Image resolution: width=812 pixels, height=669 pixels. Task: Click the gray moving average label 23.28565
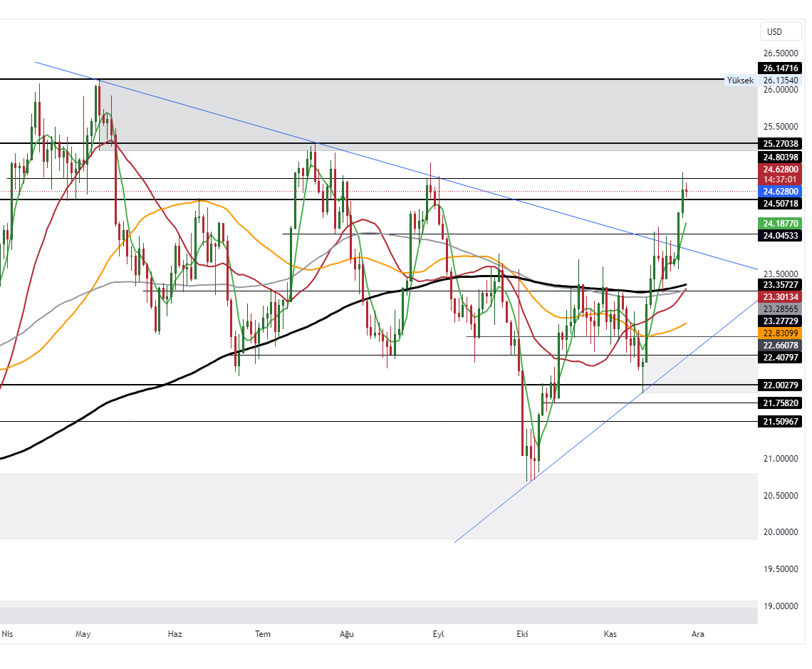(x=779, y=308)
